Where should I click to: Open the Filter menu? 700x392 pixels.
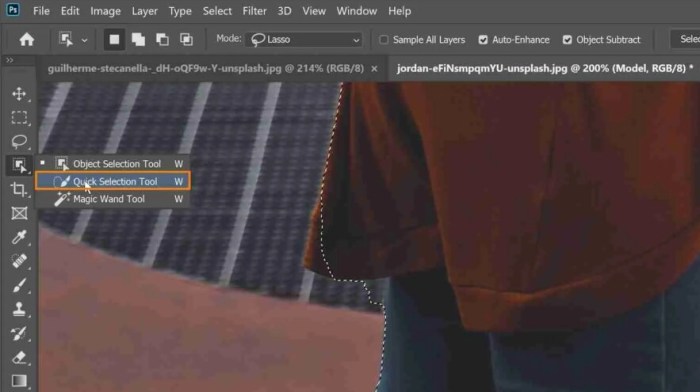[x=254, y=11]
